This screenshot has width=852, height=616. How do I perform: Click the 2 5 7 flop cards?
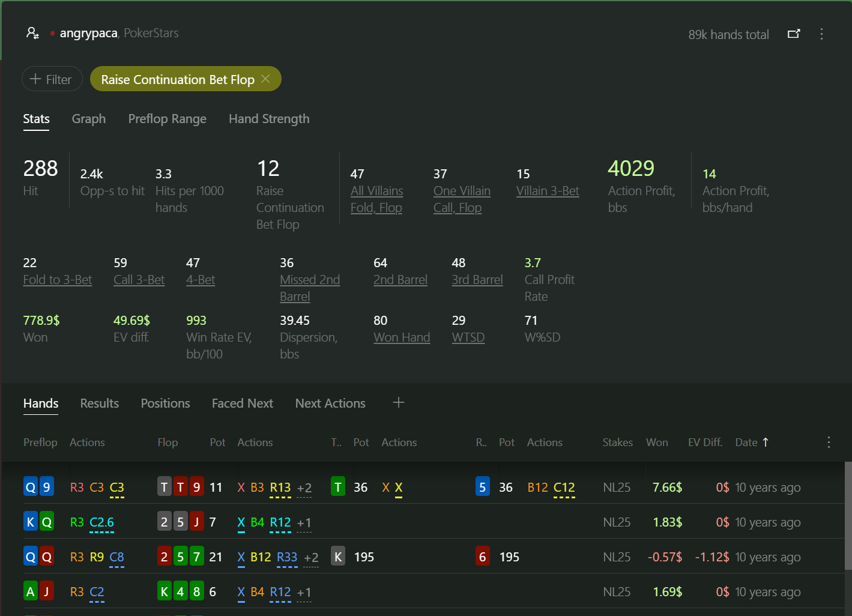pyautogui.click(x=181, y=557)
